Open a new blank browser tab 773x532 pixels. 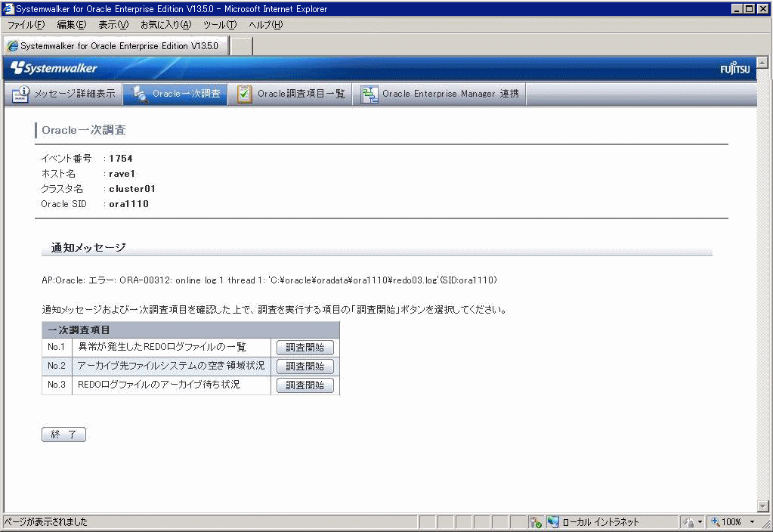(x=242, y=46)
